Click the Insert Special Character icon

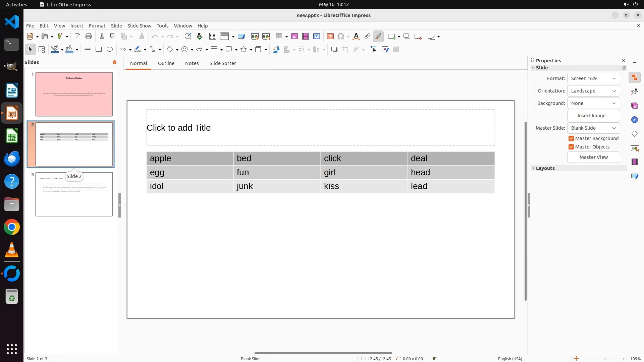[341, 37]
